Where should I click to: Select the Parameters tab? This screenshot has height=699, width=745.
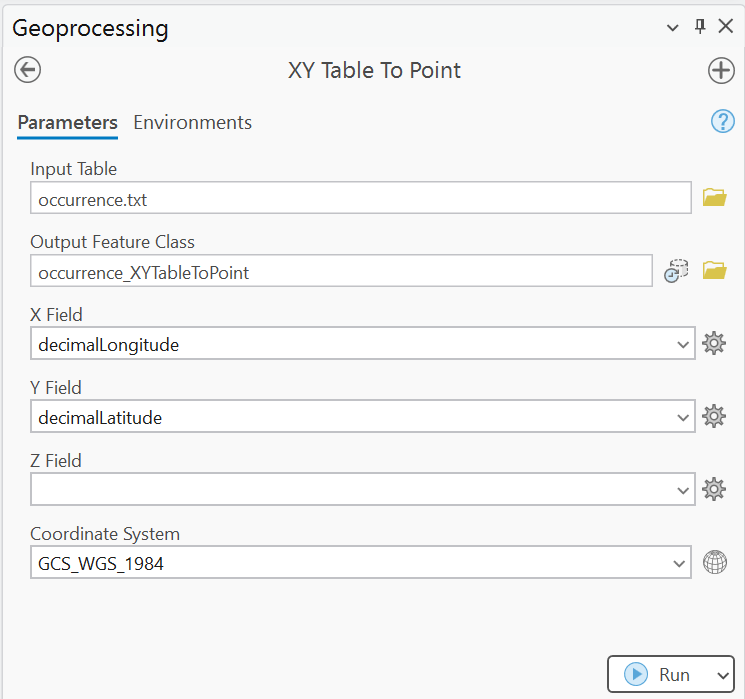[x=67, y=123]
